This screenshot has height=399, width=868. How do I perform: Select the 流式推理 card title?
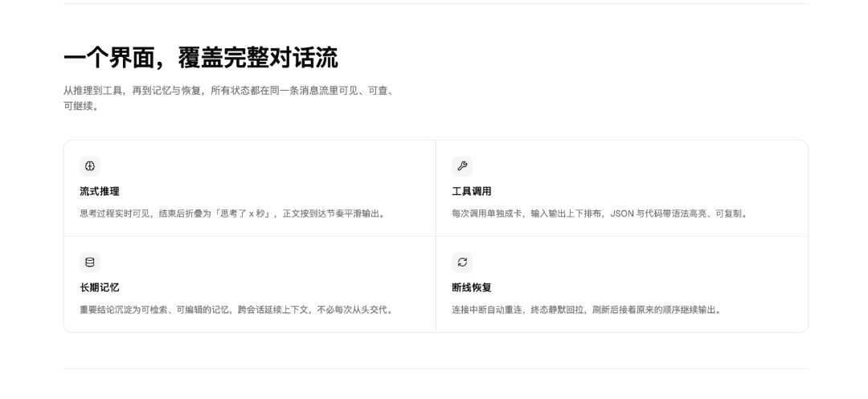tap(100, 191)
